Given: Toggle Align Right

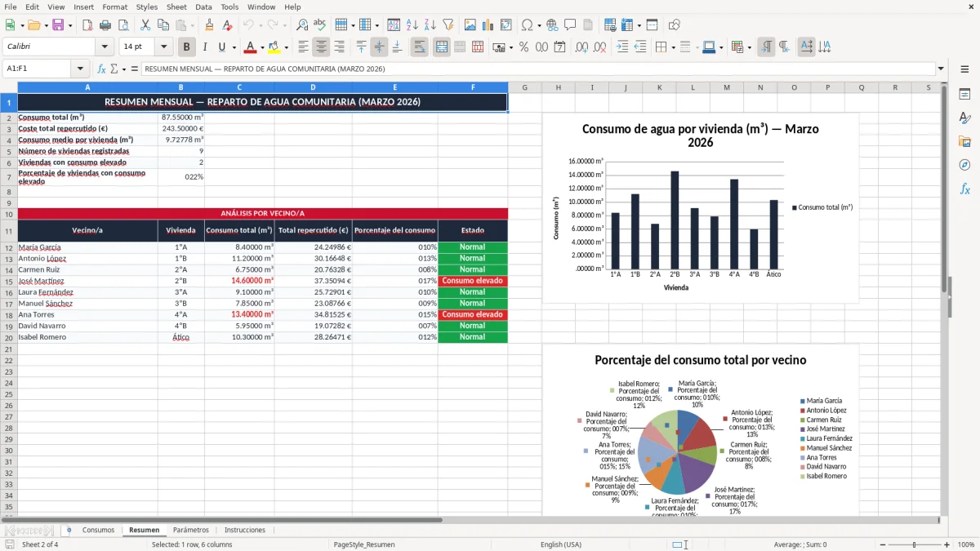Looking at the screenshot, I should pyautogui.click(x=339, y=47).
